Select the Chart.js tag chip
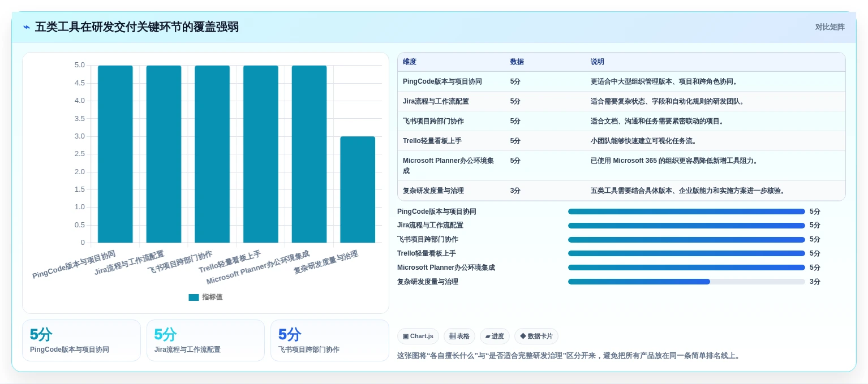This screenshot has width=868, height=384. [418, 336]
